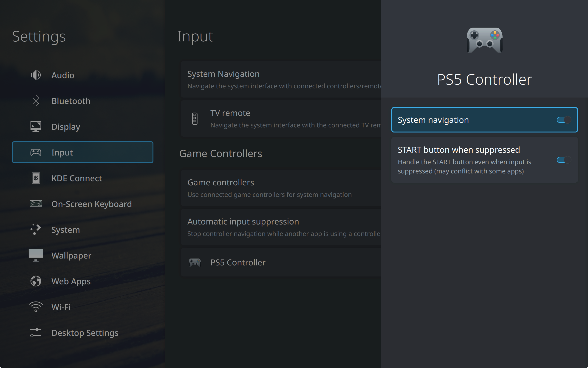Open the System settings page
The height and width of the screenshot is (368, 588).
[83, 230]
